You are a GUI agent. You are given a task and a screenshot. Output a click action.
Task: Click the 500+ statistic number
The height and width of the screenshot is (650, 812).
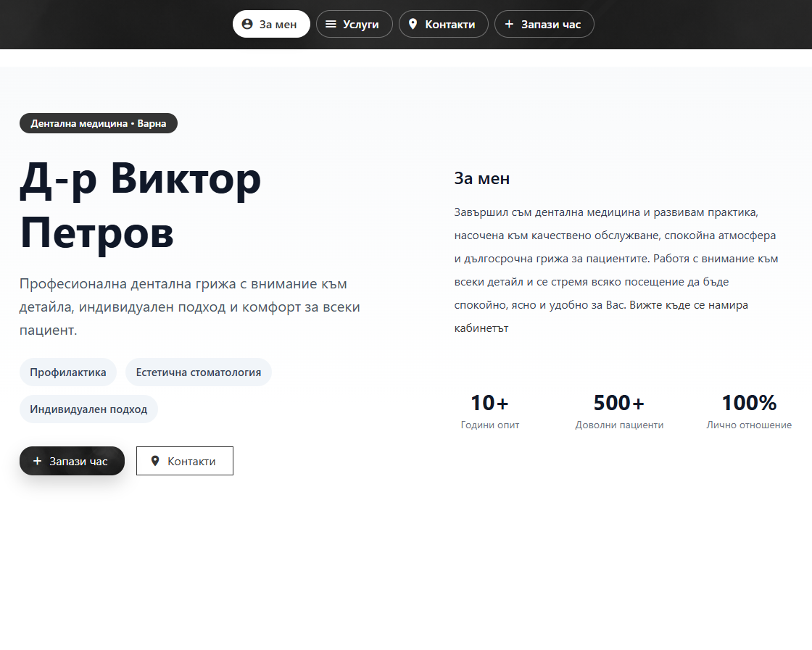(619, 403)
